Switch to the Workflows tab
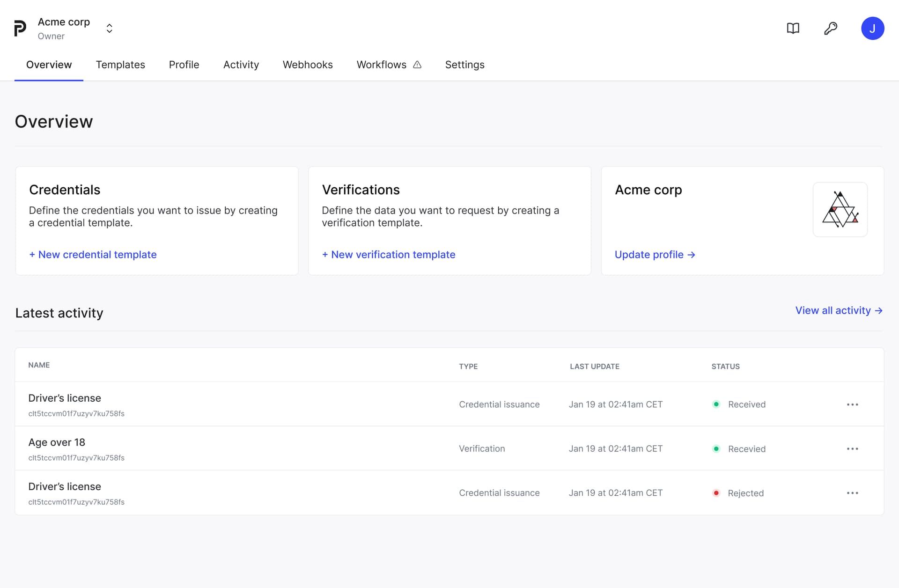The image size is (899, 588). click(381, 65)
